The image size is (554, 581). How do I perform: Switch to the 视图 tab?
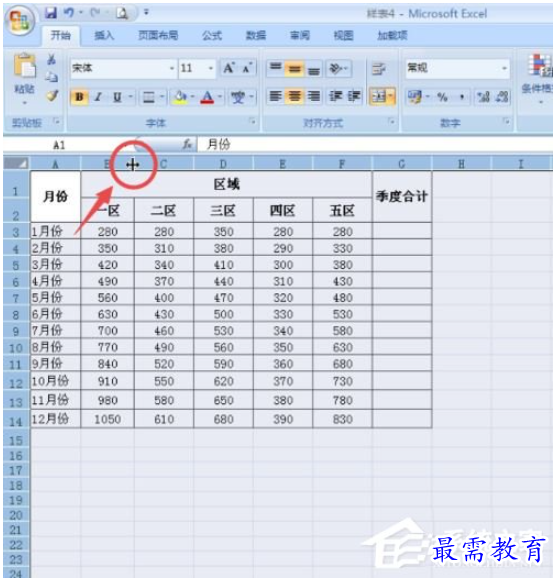click(343, 36)
